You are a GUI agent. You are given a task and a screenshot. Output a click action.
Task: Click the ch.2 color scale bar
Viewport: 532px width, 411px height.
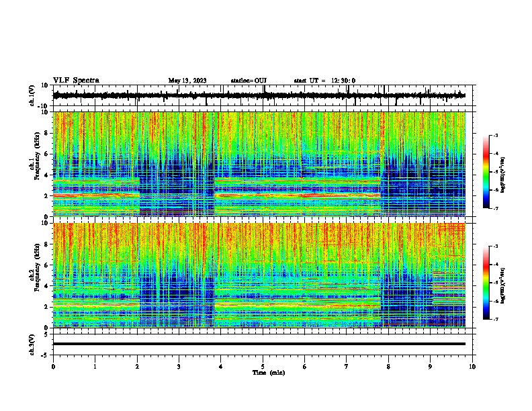coord(486,283)
